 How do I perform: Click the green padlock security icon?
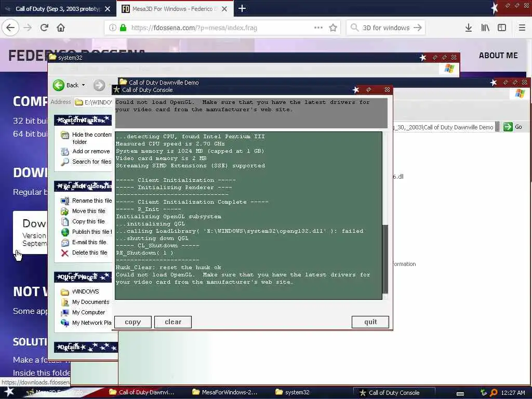123,28
